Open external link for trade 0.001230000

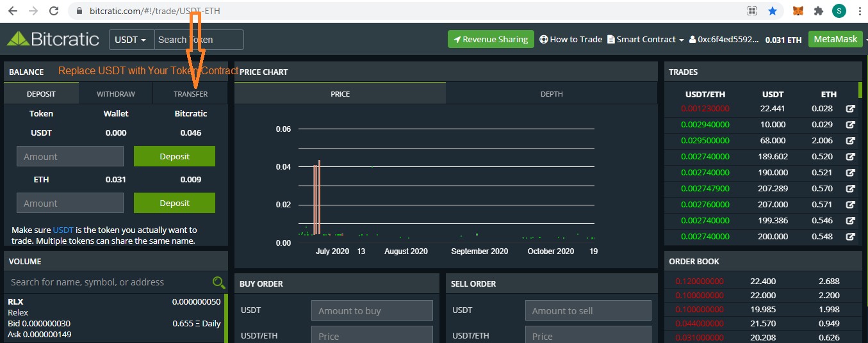click(x=850, y=109)
